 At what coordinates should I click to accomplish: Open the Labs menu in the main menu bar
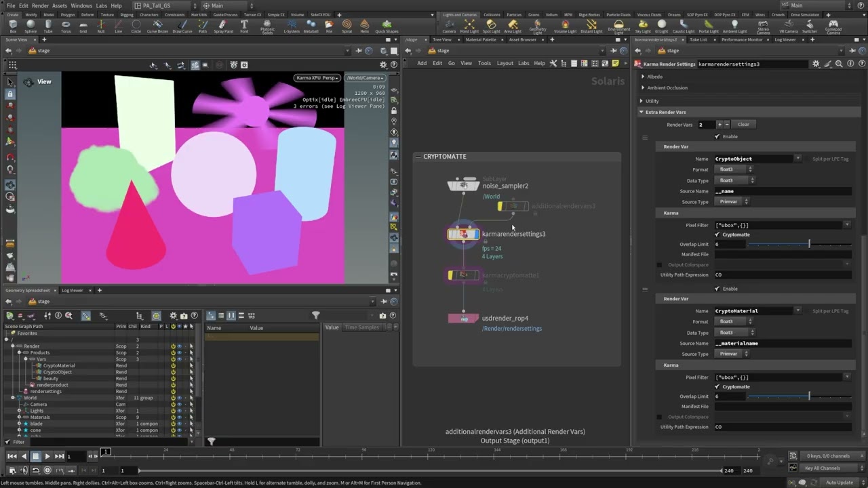101,5
